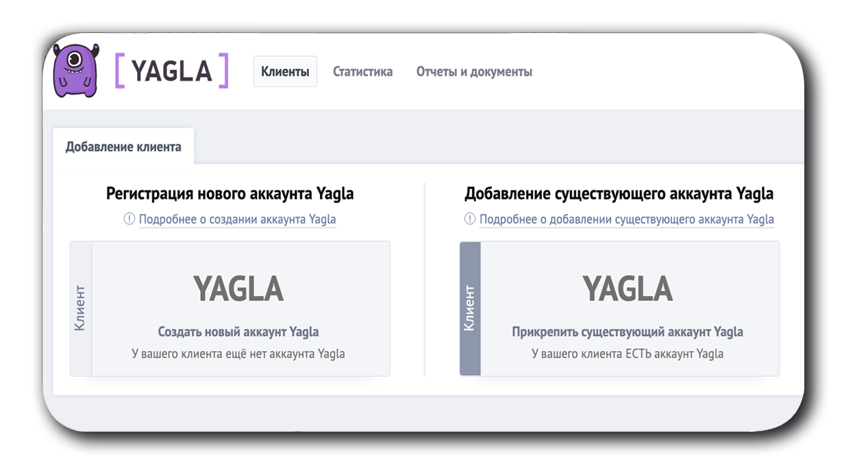Click the purple monster mascot icon
The image size is (868, 475).
[76, 71]
